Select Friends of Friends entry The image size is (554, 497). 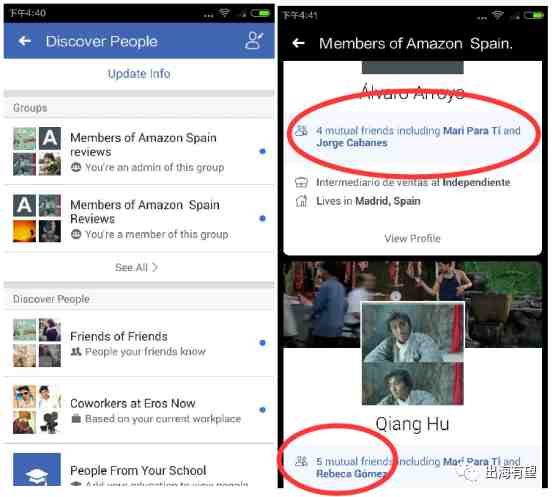139,343
